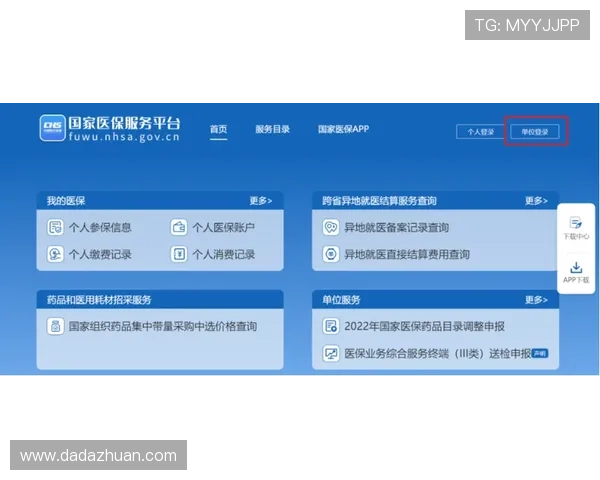Click the 国家医保服务平台 logo icon
600x480 pixels.
pyautogui.click(x=52, y=128)
